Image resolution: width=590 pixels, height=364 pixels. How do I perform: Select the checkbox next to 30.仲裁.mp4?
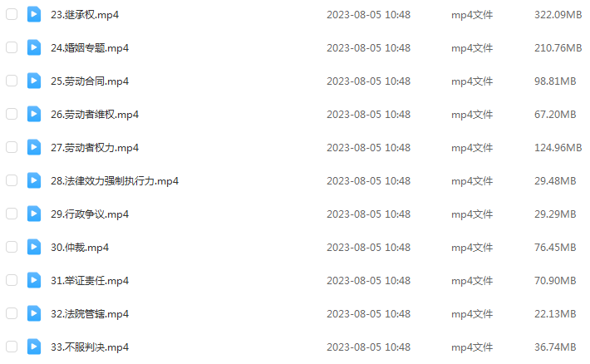pos(12,247)
